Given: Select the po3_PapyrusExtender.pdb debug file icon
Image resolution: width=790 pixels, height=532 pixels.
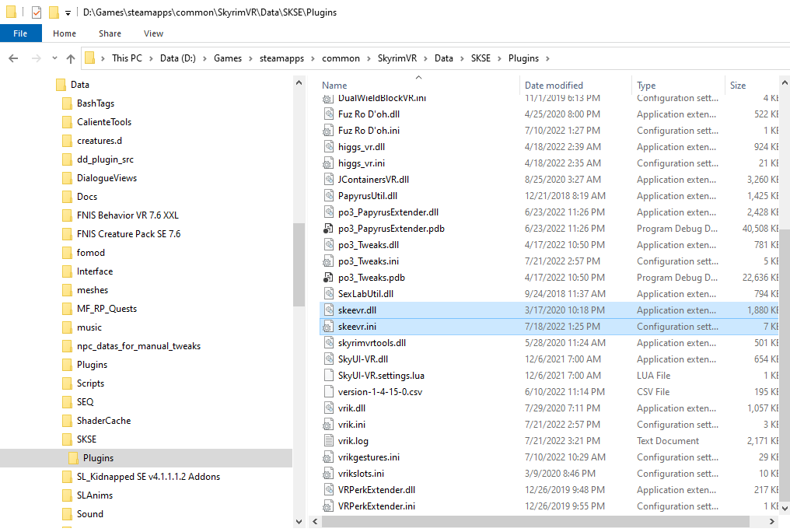Looking at the screenshot, I should [328, 228].
